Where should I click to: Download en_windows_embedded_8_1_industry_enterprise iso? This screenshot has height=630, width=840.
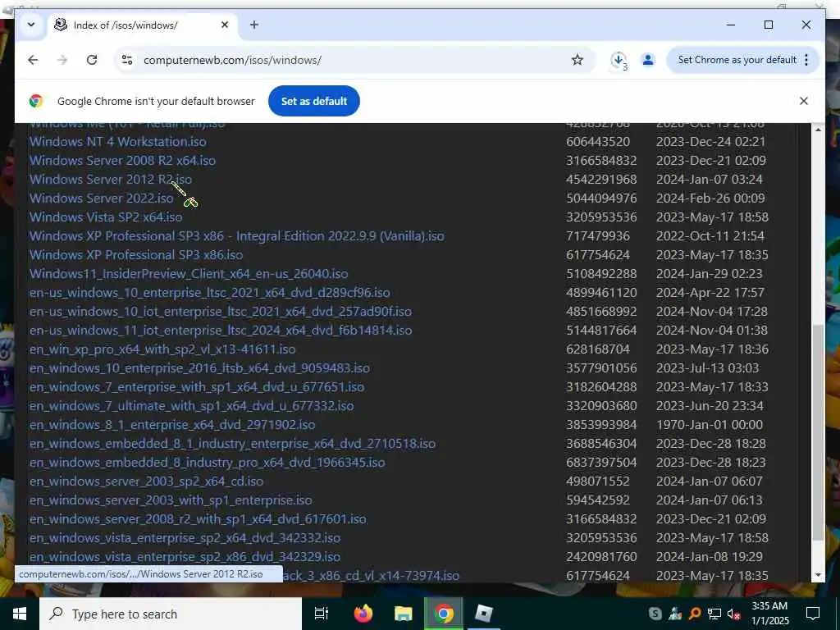232,444
